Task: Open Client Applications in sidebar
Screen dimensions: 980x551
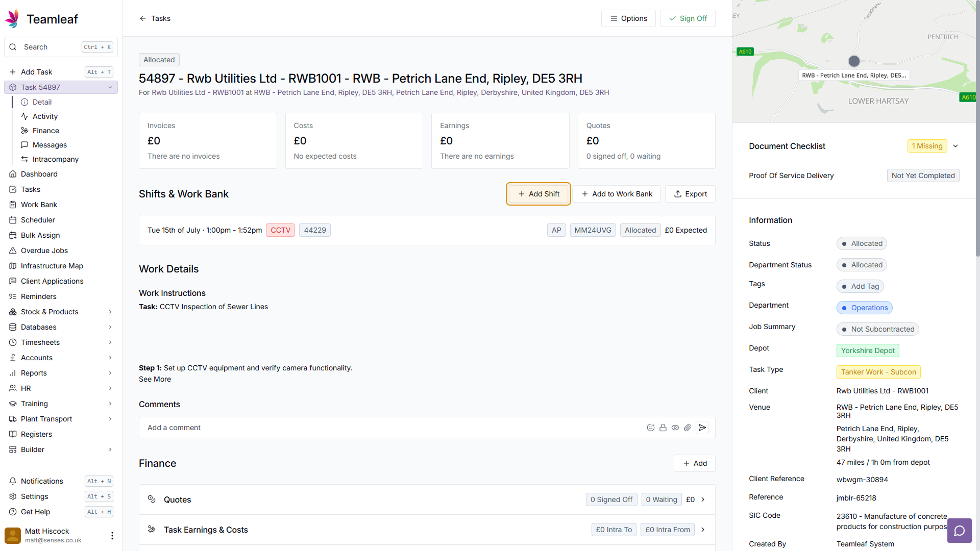Action: pos(61,281)
